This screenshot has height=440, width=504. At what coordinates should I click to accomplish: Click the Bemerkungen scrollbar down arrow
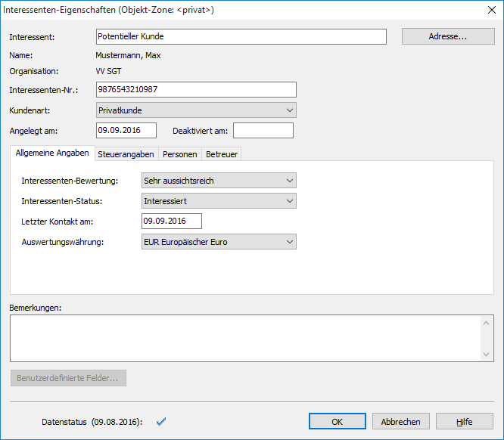tap(487, 354)
